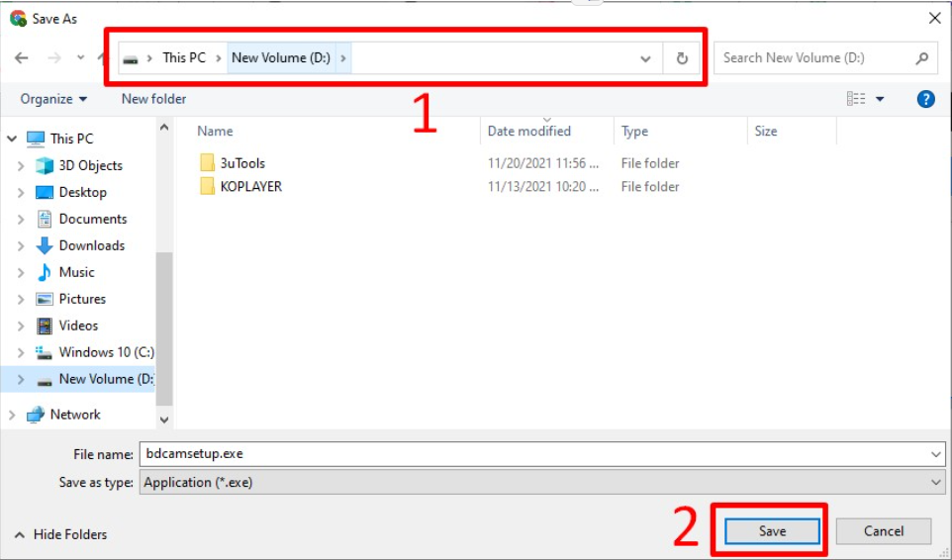Click the search magnifier icon
Viewport: 952px width, 560px height.
tap(921, 58)
